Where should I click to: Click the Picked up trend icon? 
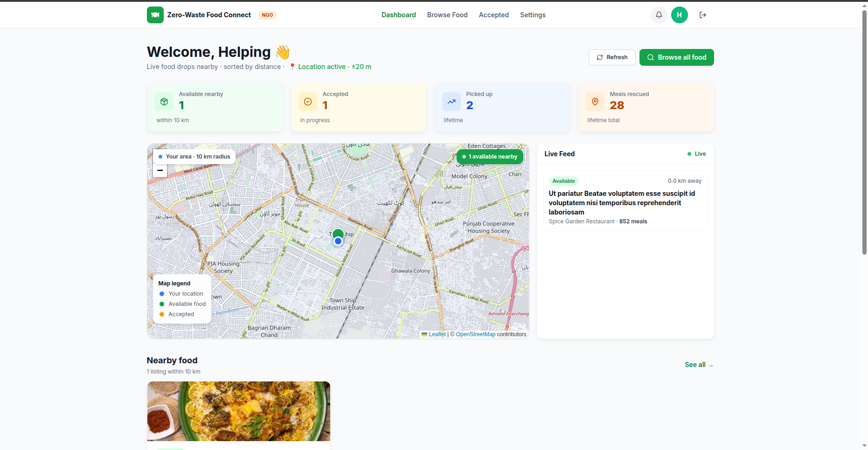[x=451, y=102]
